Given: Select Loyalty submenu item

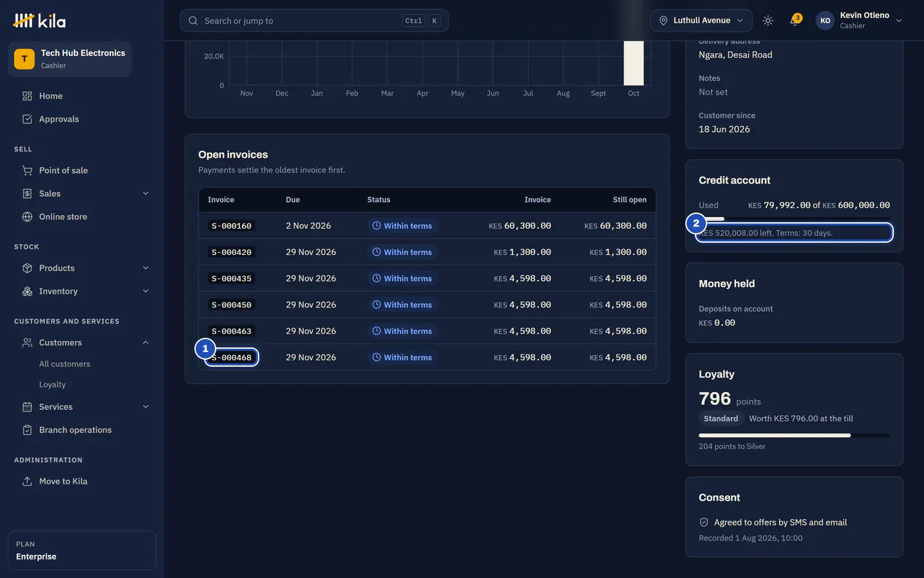Looking at the screenshot, I should 53,384.
